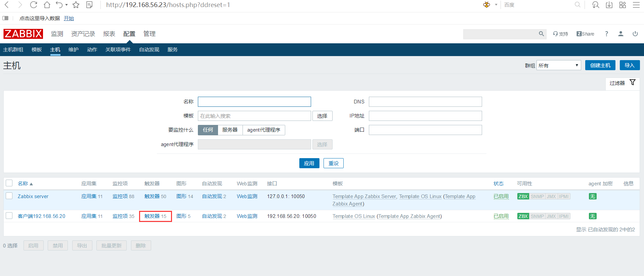Image resolution: width=644 pixels, height=276 pixels.
Task: Open search engine dropdown arrow
Action: 496,5
